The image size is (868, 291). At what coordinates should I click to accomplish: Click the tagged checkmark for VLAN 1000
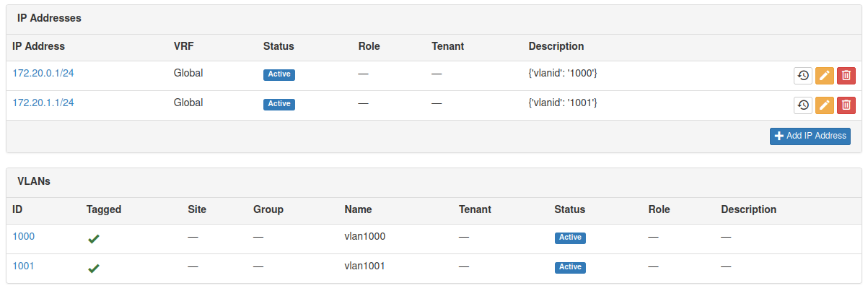tap(94, 239)
